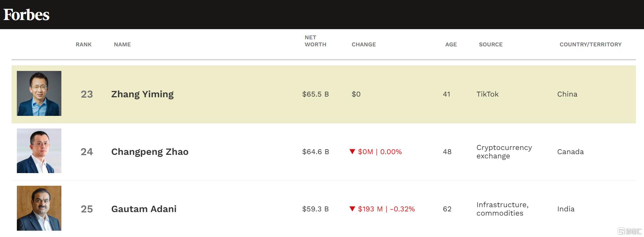Open Changpeng Zhao's profile photo
Screen dimensions: 644x237
[x=39, y=151]
